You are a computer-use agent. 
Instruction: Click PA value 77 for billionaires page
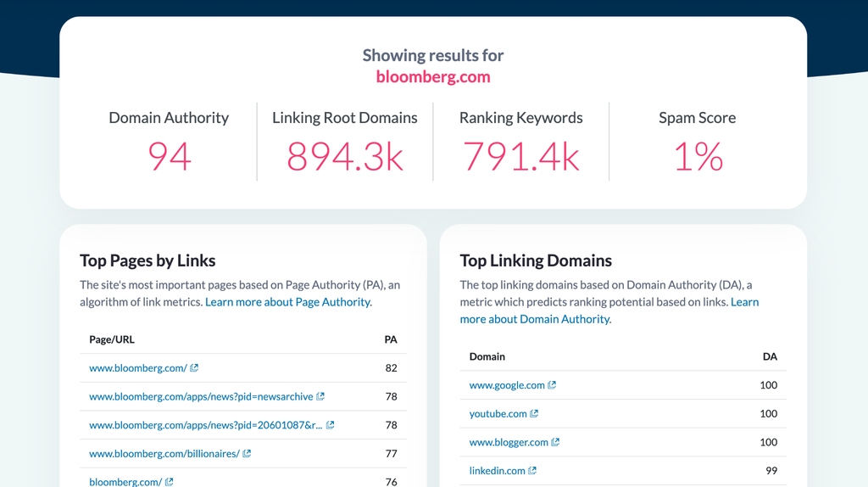point(392,453)
